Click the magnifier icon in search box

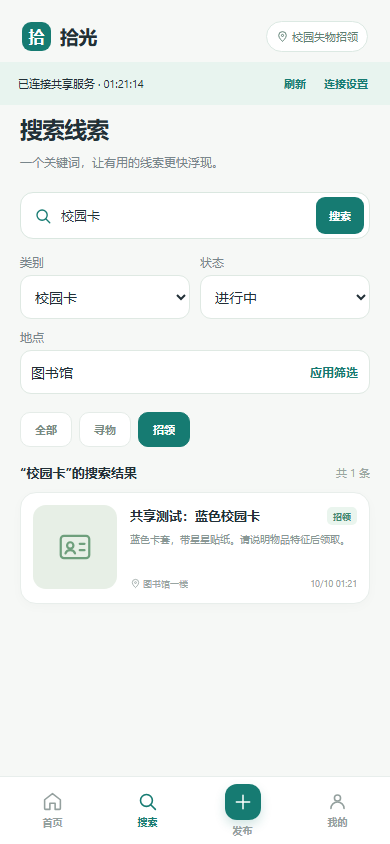coord(43,216)
